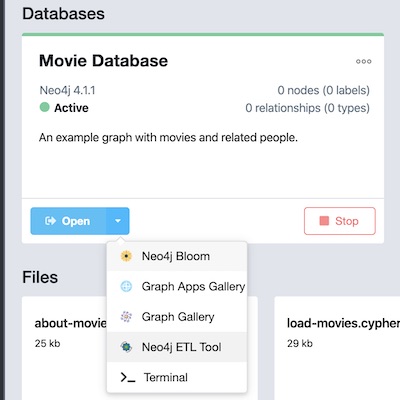Select Graph Apps Gallery menu entry
The height and width of the screenshot is (400, 400).
177,286
